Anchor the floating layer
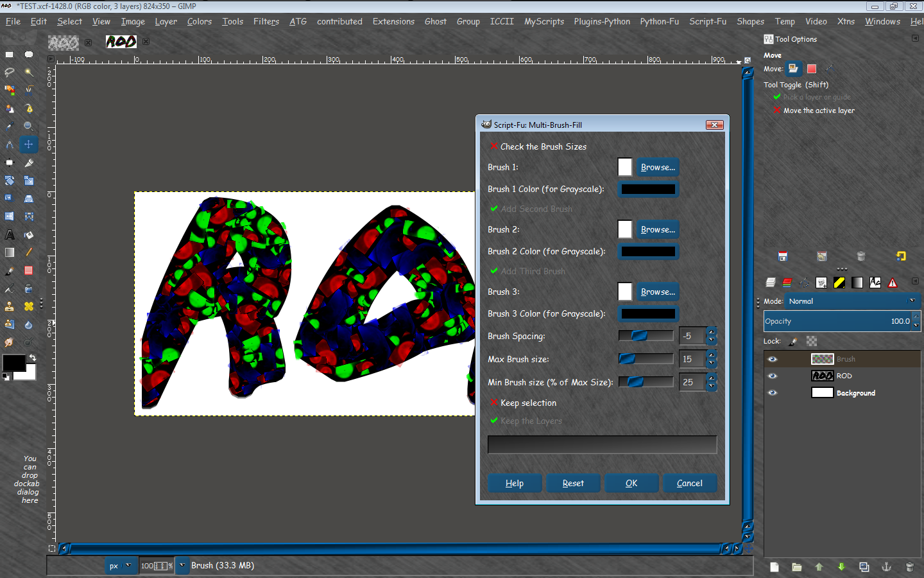Viewport: 924px width, 578px height. (887, 567)
